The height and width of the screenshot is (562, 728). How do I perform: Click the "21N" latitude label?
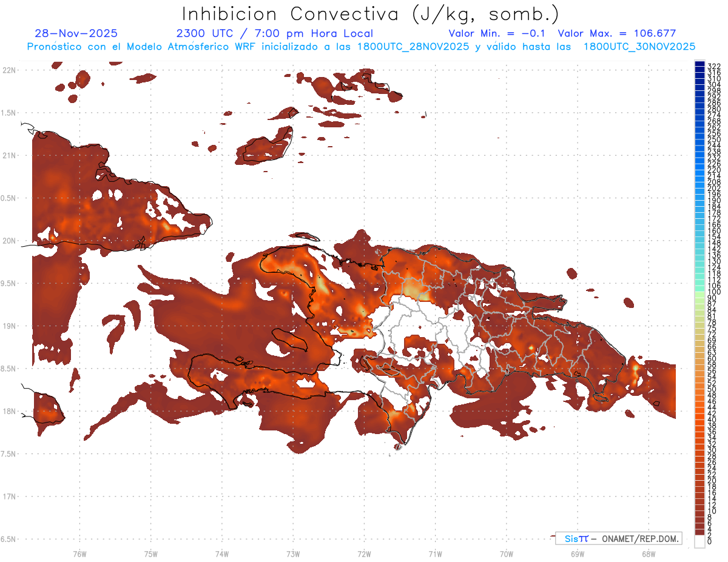[x=9, y=155]
